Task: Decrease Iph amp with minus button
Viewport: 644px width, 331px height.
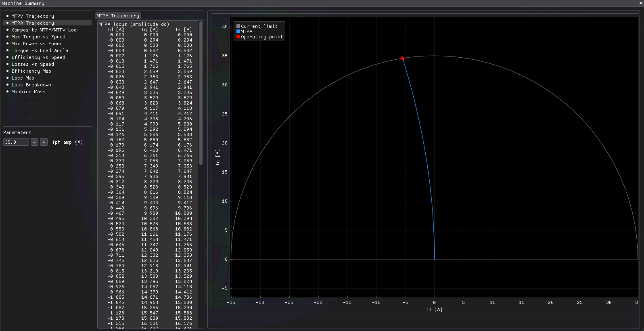Action: 35,142
